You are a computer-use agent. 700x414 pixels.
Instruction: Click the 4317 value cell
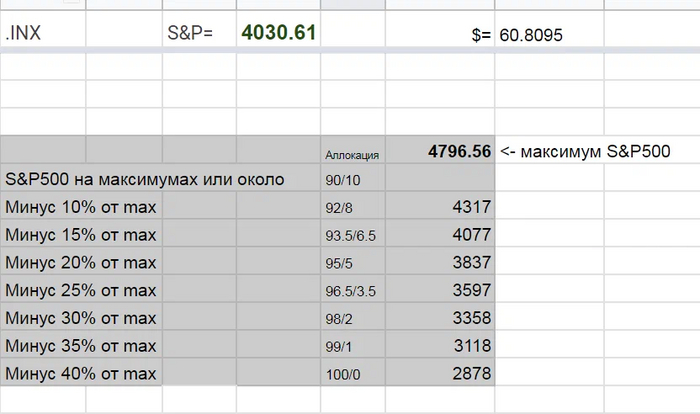coord(440,208)
